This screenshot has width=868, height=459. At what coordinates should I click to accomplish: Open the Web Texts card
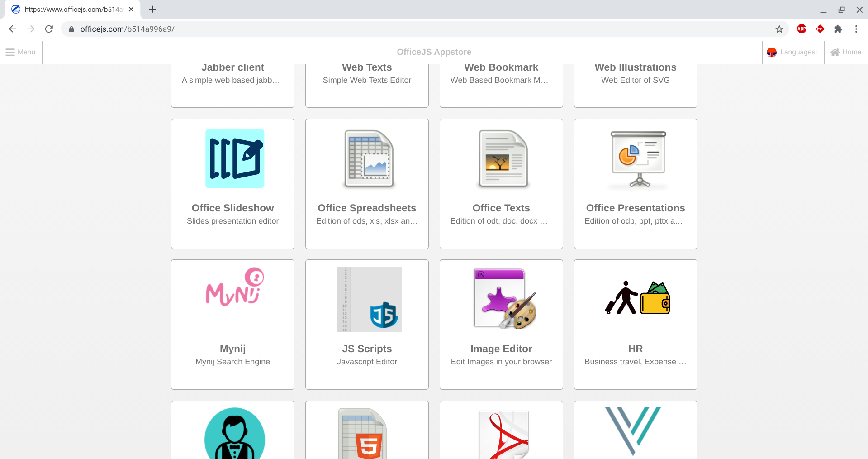pyautogui.click(x=367, y=86)
